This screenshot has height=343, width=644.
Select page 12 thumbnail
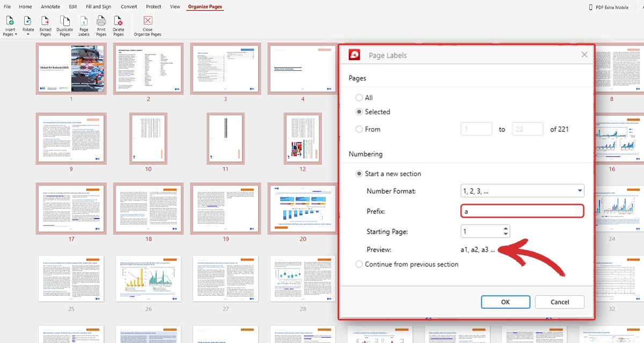[x=303, y=138]
